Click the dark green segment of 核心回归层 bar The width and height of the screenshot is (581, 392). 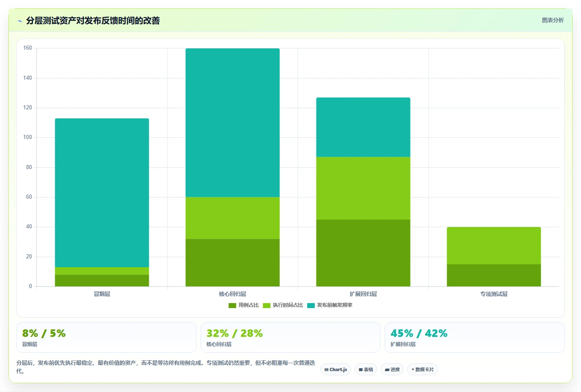tap(232, 263)
